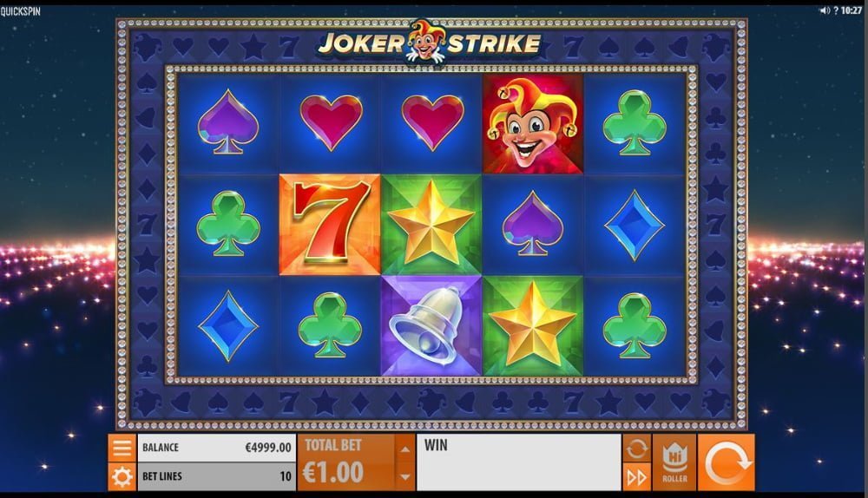Open help via the question mark
Viewport: 868px width, 498px height.
tap(835, 10)
